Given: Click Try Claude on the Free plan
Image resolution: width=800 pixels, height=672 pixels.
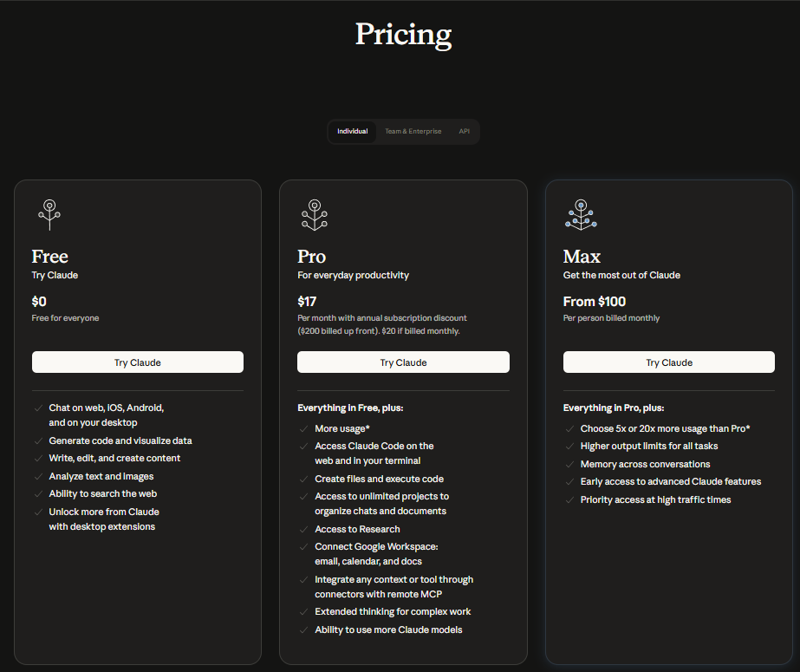Looking at the screenshot, I should pos(137,362).
